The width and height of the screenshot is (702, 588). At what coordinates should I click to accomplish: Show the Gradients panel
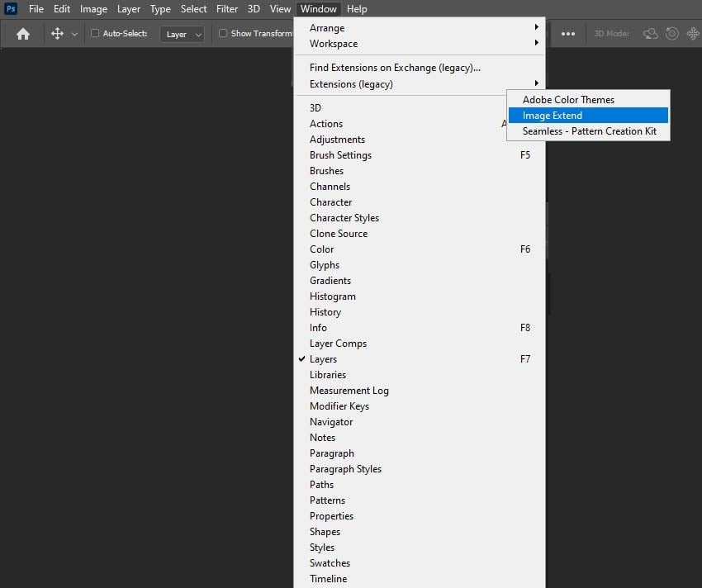(x=420, y=280)
